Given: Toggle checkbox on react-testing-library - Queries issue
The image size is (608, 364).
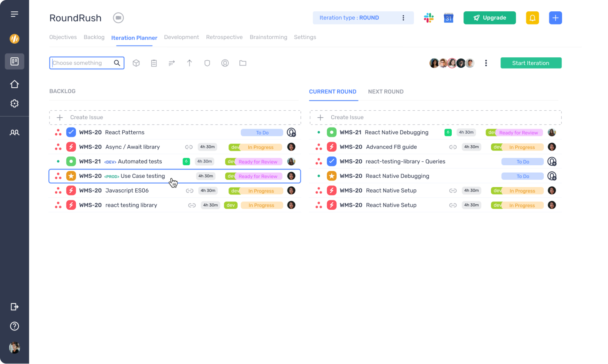Looking at the screenshot, I should (331, 161).
